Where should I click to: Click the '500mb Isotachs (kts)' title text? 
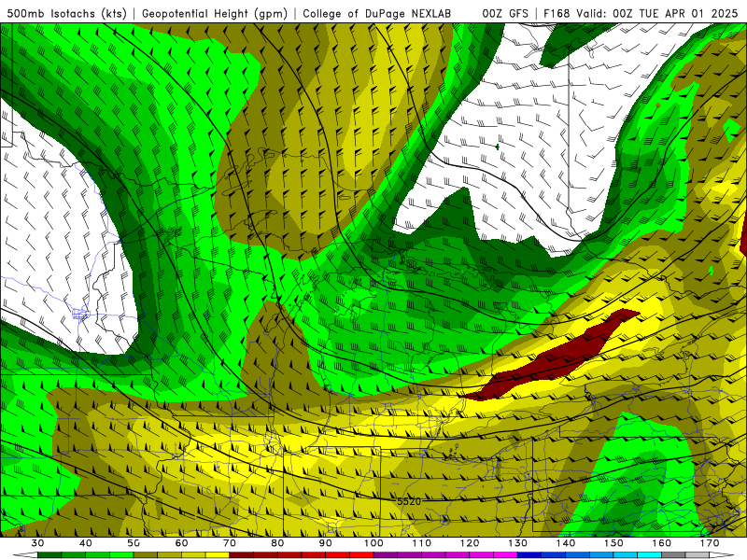(66, 13)
